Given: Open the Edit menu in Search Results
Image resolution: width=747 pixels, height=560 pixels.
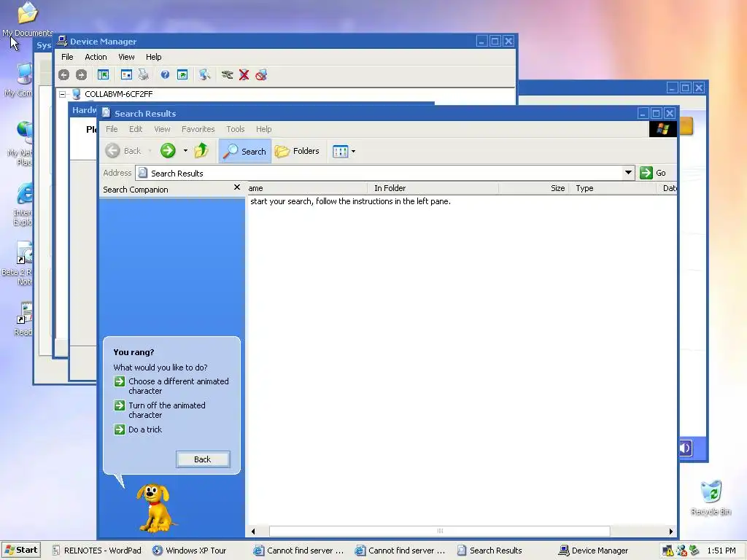Looking at the screenshot, I should pyautogui.click(x=136, y=129).
